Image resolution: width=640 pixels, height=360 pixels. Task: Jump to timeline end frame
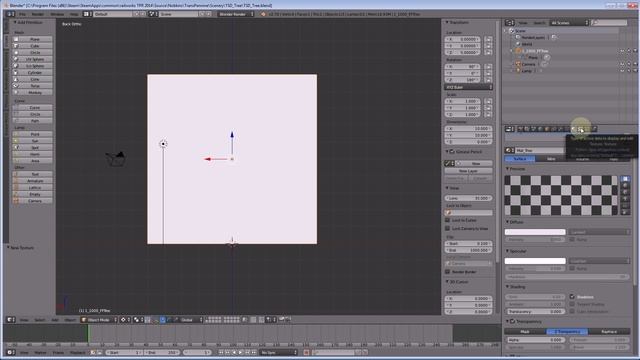click(254, 352)
